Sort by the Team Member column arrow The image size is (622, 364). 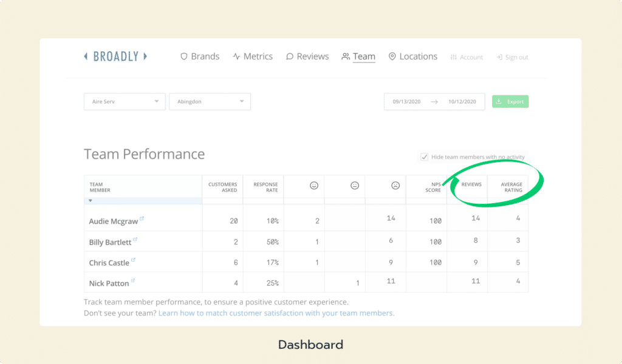91,200
